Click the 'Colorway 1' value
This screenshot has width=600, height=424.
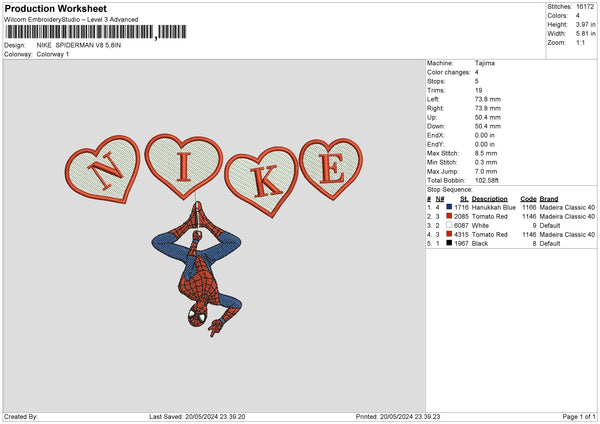(x=53, y=54)
